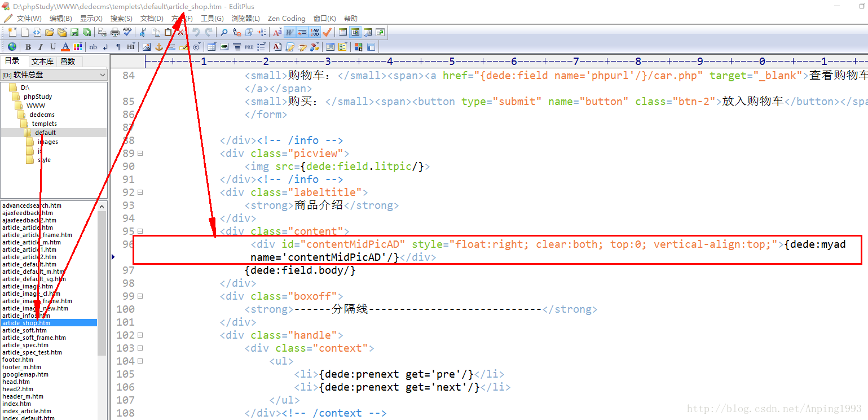Click the Replace icon
Image resolution: width=868 pixels, height=420 pixels.
237,32
